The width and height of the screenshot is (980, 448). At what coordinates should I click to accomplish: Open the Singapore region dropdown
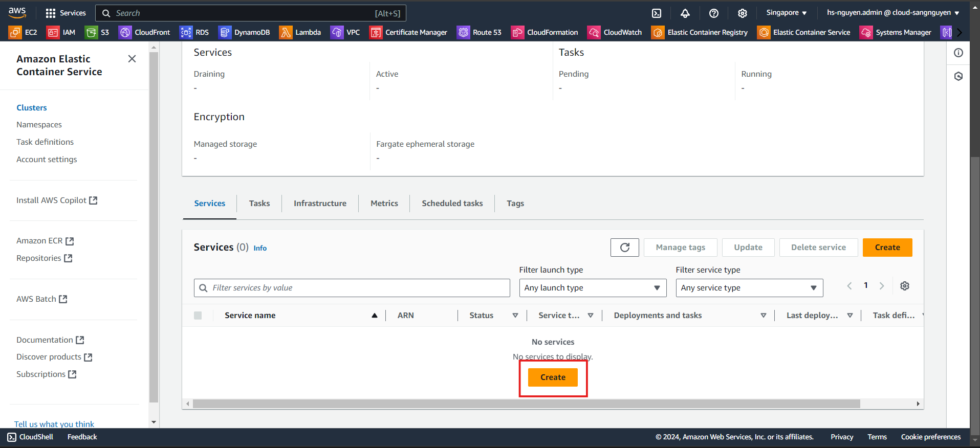click(x=787, y=13)
